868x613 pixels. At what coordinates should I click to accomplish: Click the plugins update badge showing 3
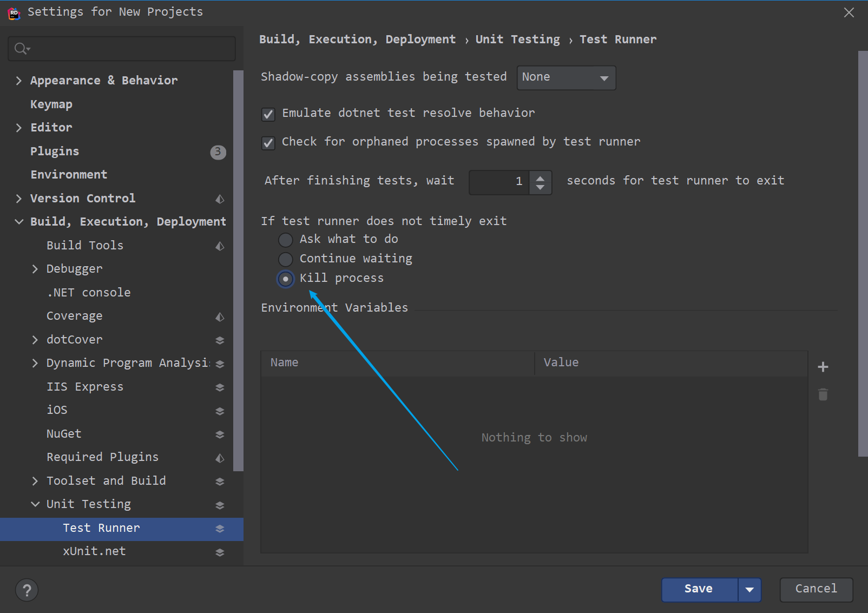pos(218,152)
